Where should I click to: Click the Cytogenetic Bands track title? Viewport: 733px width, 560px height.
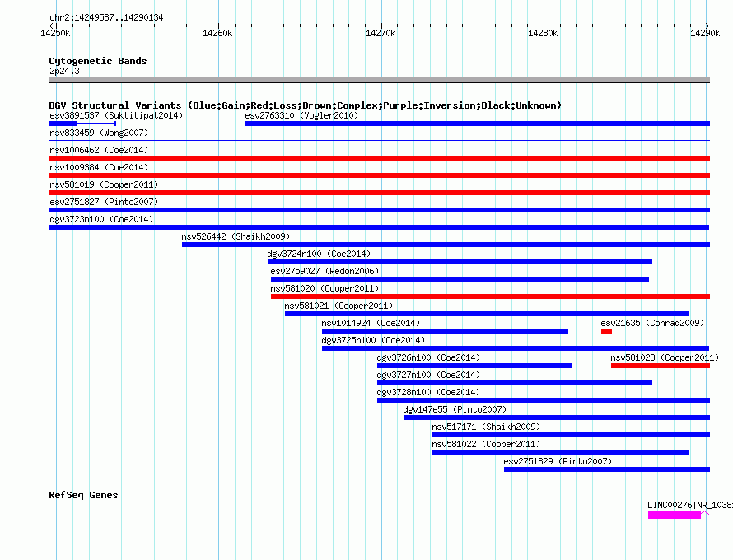98,61
